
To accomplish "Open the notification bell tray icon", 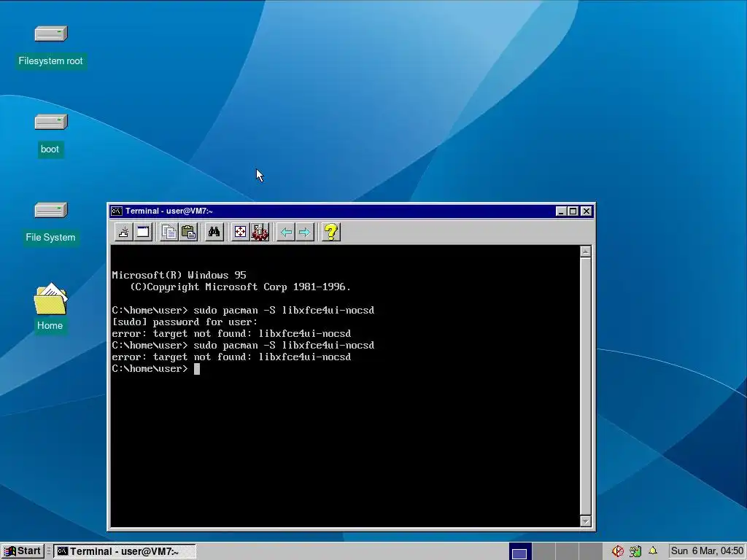I will pos(653,551).
